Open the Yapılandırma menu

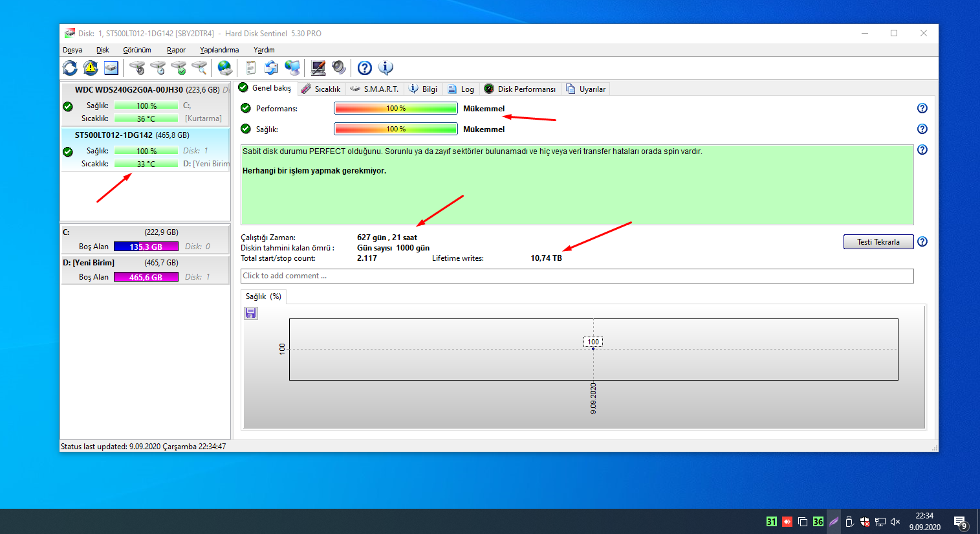[219, 50]
